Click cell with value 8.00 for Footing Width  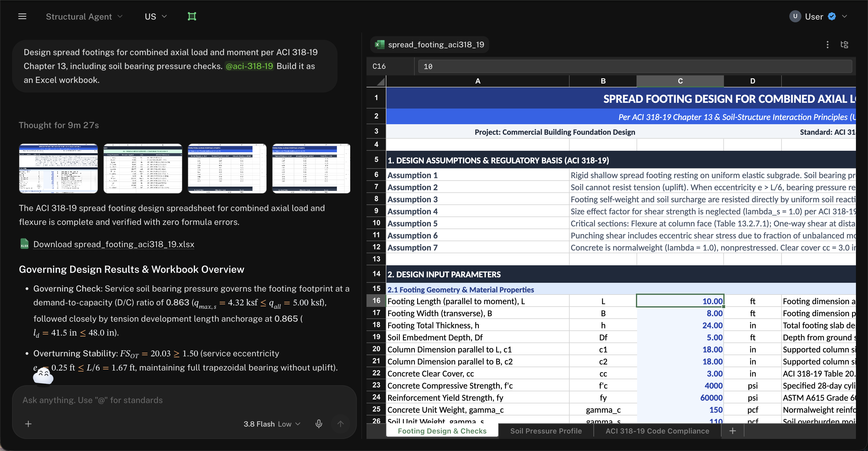[x=680, y=314]
